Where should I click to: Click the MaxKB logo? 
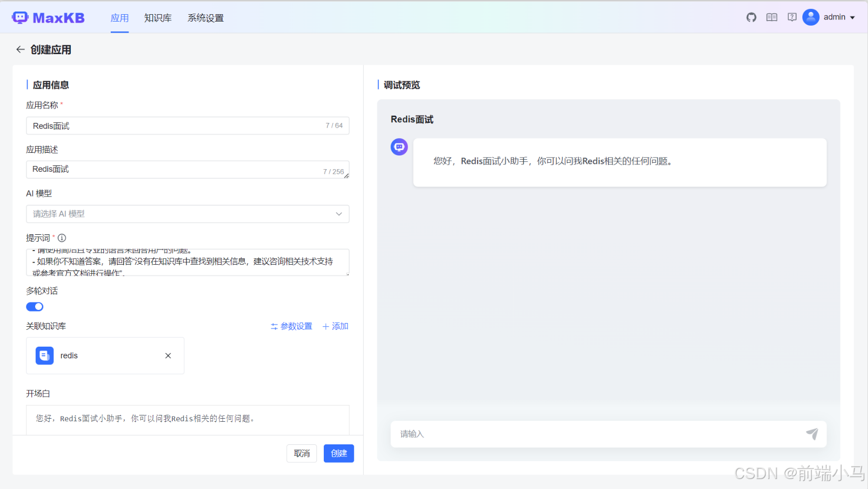point(48,18)
